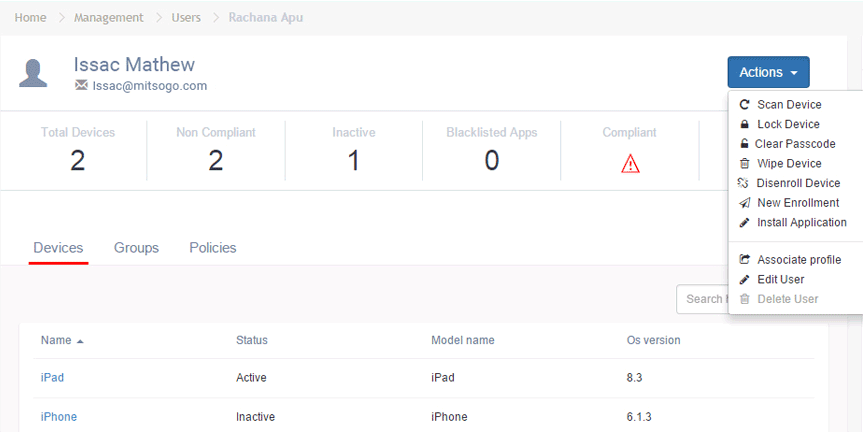Click the Wipe Device trash icon
Image resolution: width=863 pixels, height=432 pixels.
tap(744, 163)
